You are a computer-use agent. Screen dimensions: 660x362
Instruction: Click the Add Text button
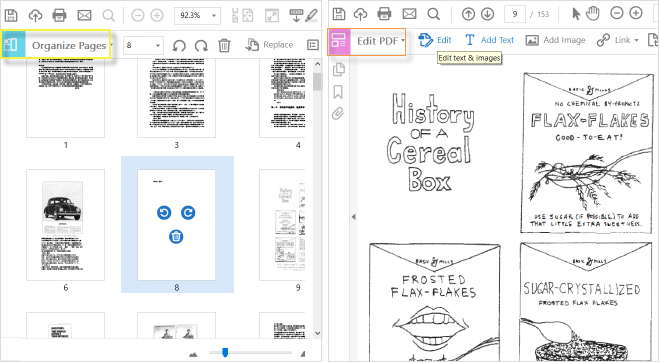coord(490,40)
